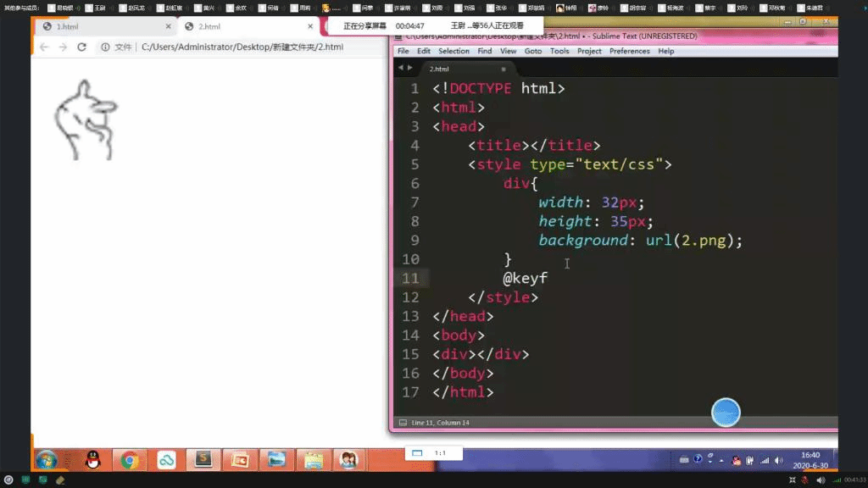Click line 11 containing @keyf
The width and height of the screenshot is (868, 488).
(526, 278)
